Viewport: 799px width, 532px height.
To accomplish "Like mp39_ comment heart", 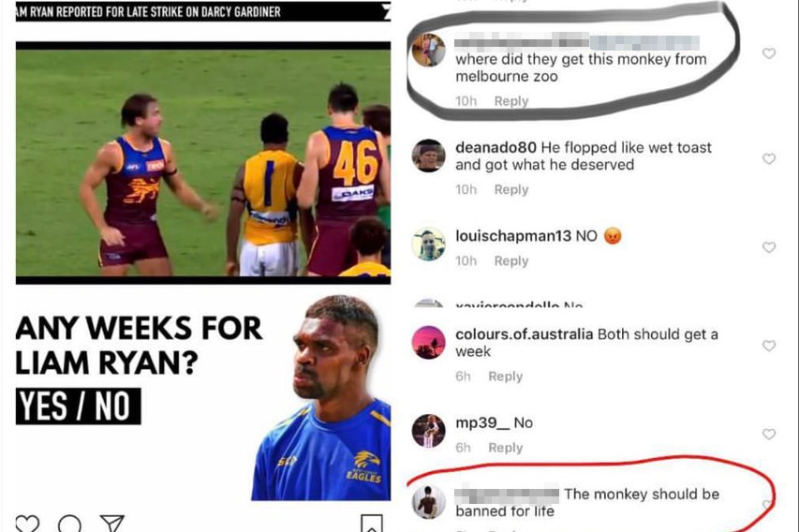I will [769, 435].
